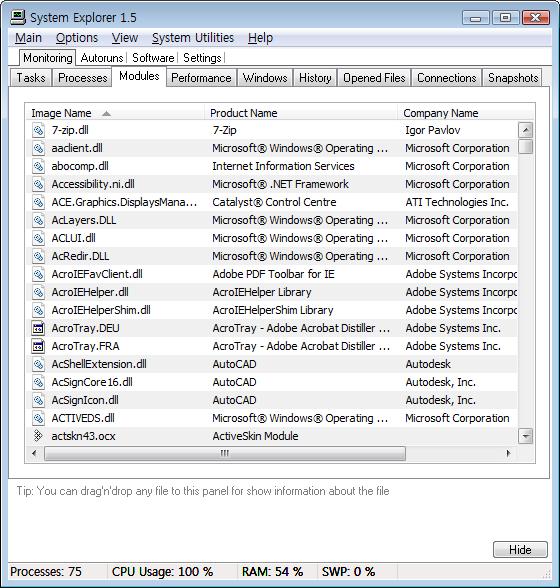Click the AcSignCore16.dll module icon
Screen dimensions: 560x588
[38, 382]
